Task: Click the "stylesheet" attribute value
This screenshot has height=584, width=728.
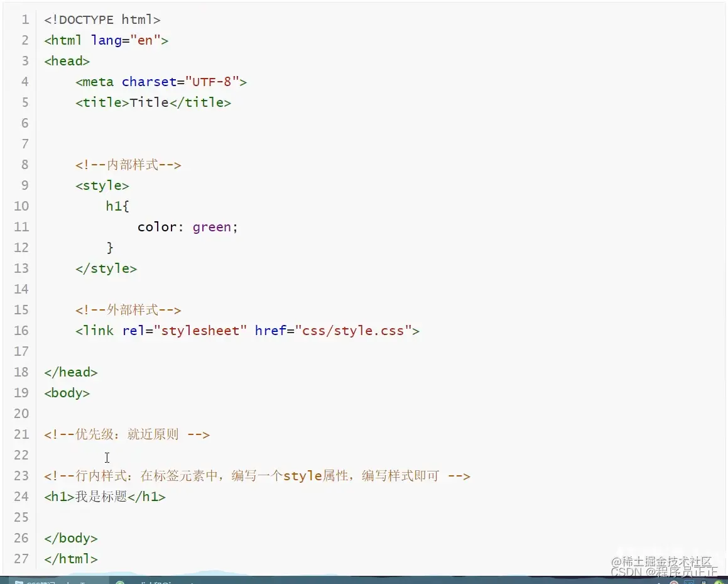Action: tap(200, 331)
